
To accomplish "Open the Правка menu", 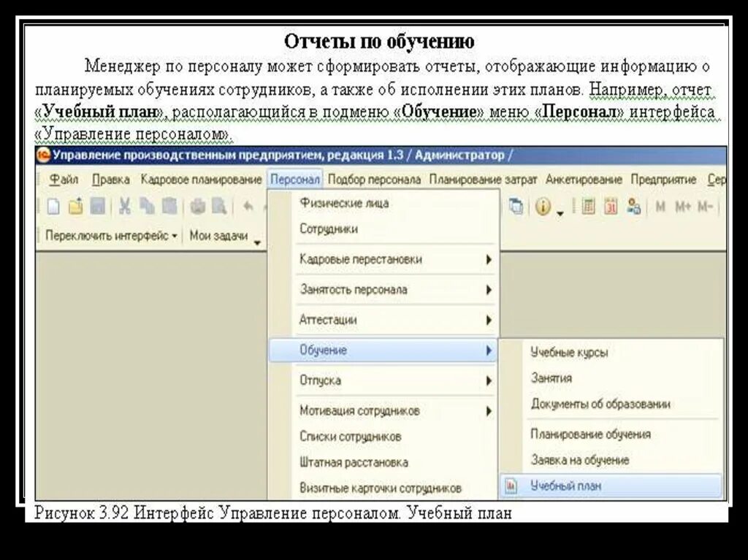I will coord(111,180).
